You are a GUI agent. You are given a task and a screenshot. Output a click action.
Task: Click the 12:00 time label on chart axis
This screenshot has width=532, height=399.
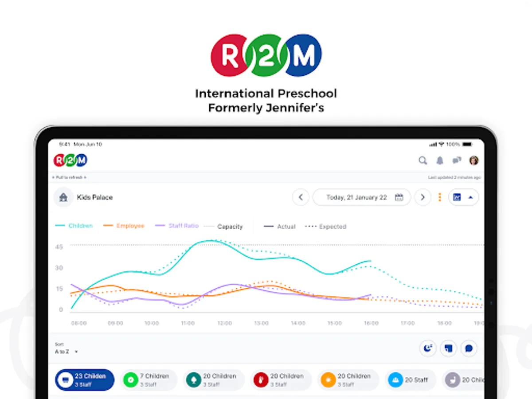225,323
